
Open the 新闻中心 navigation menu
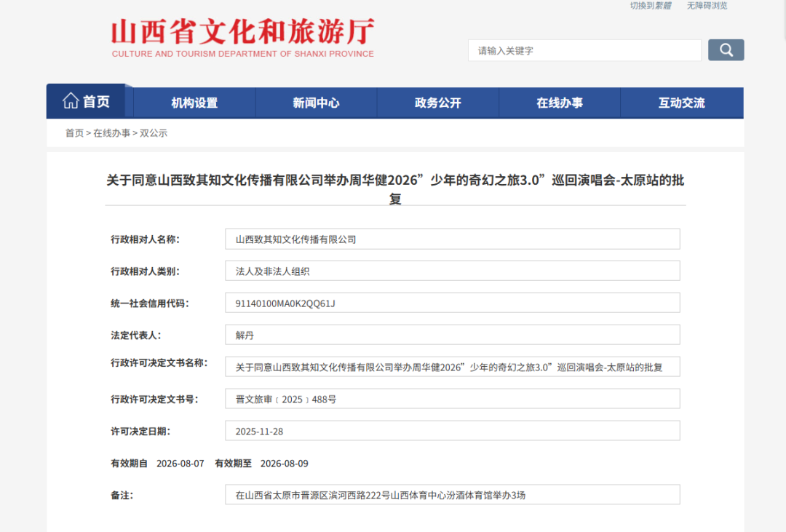pyautogui.click(x=316, y=103)
